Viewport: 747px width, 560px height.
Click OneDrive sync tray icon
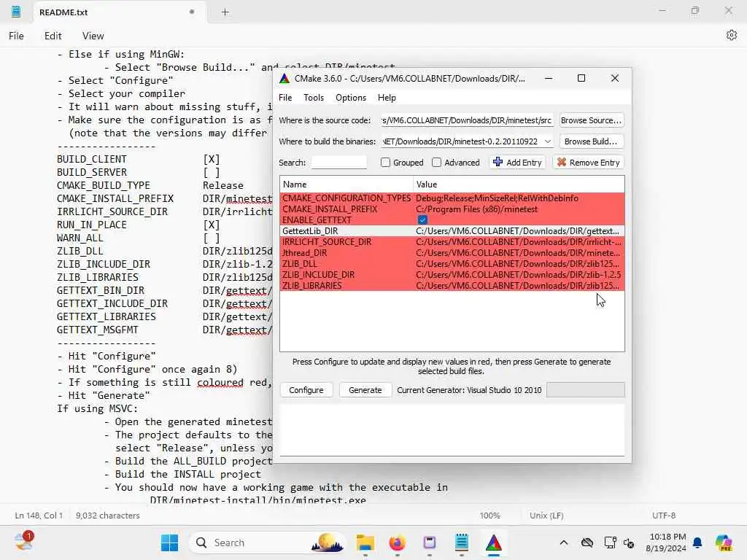point(587,542)
